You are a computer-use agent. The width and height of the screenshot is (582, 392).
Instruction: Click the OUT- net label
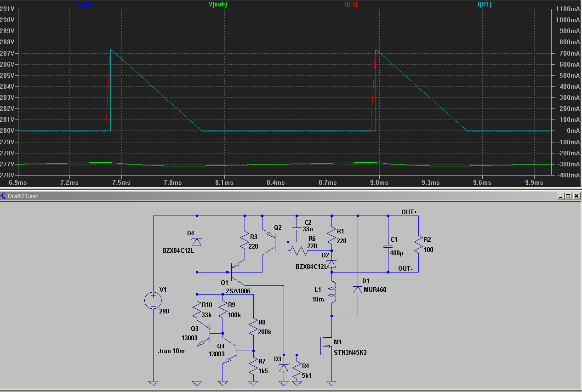(405, 268)
